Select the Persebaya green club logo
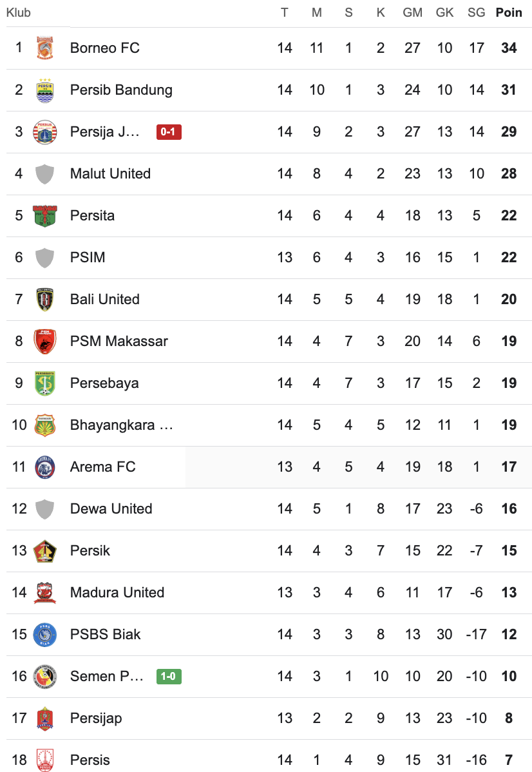Image resolution: width=532 pixels, height=772 pixels. point(44,383)
